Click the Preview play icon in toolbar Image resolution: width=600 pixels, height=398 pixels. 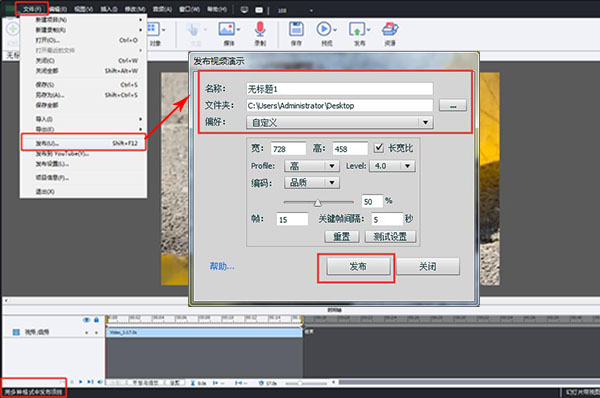[324, 29]
